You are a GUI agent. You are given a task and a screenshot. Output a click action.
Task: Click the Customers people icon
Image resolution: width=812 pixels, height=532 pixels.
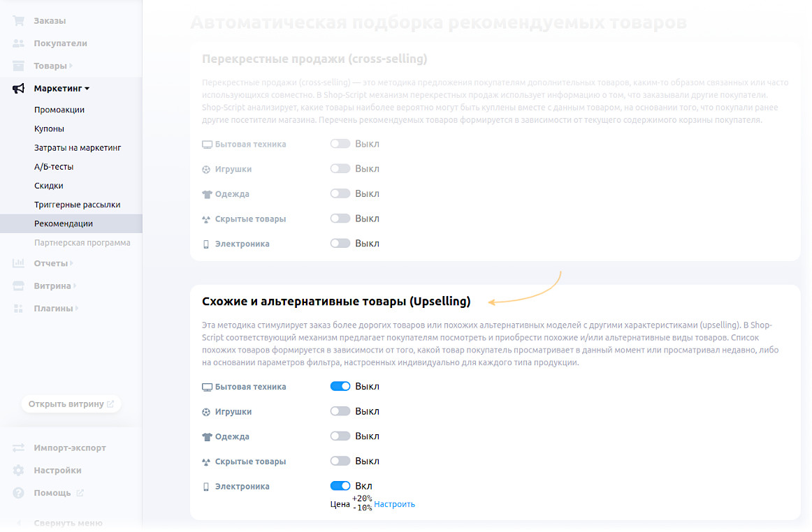19,43
